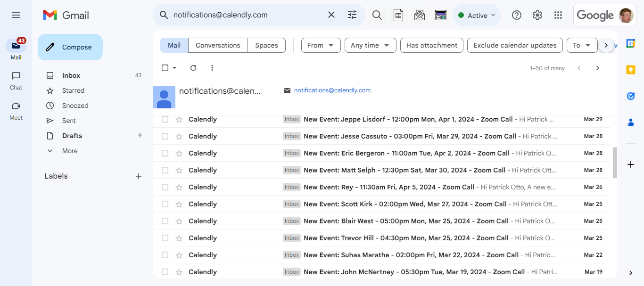Open the Sent folder
The image size is (644, 286).
pyautogui.click(x=92, y=121)
